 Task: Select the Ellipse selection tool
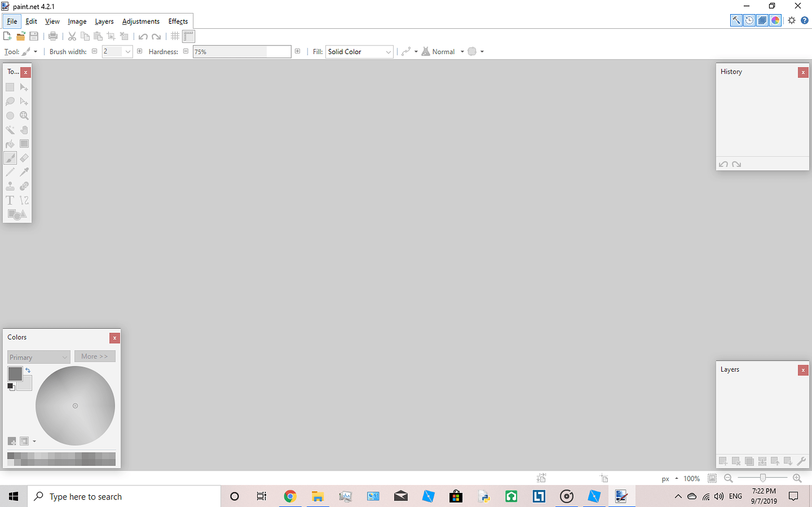9,115
